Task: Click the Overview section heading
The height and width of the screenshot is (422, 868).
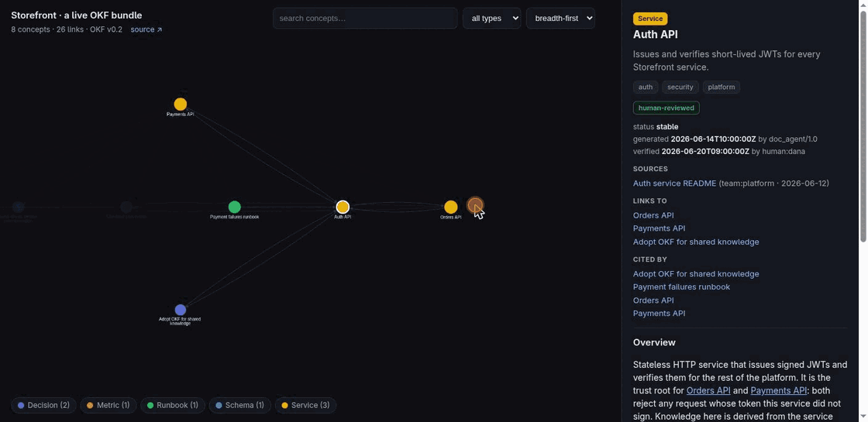Action: [x=654, y=342]
